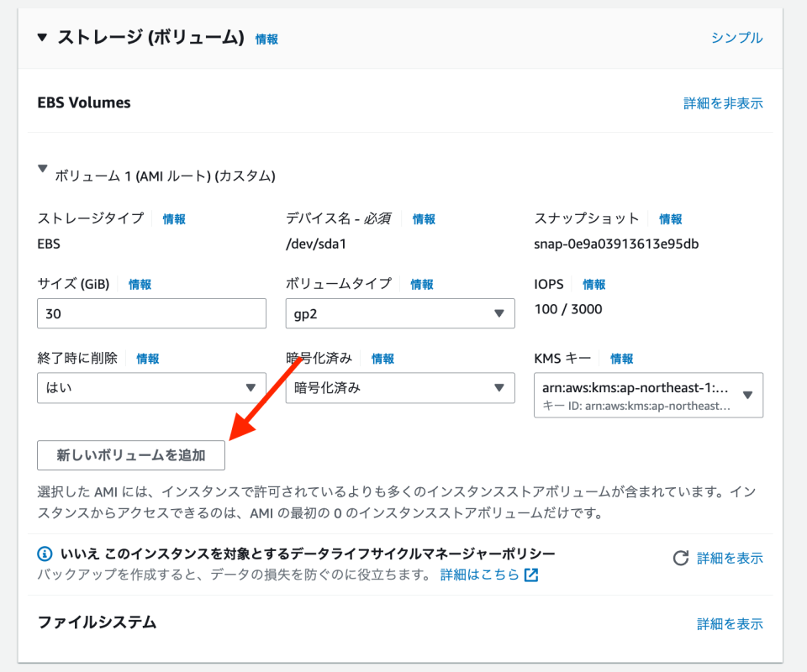Open the gp2 volume type dropdown

400,313
